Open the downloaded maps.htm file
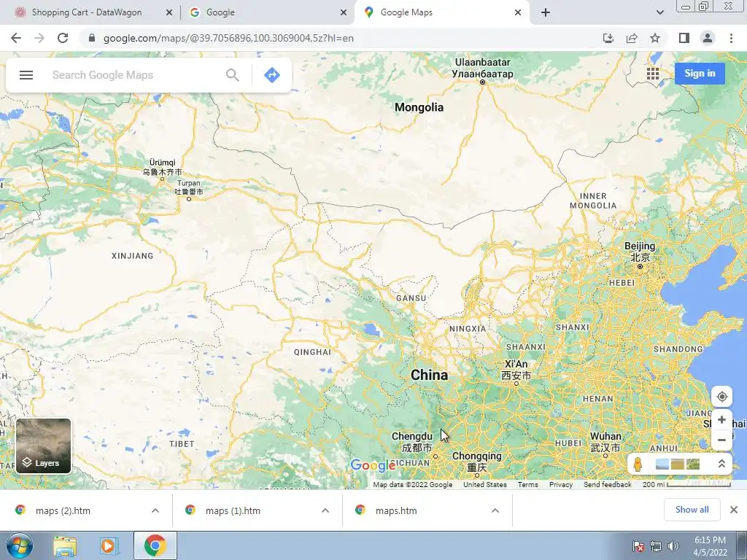This screenshot has width=747, height=560. click(396, 510)
